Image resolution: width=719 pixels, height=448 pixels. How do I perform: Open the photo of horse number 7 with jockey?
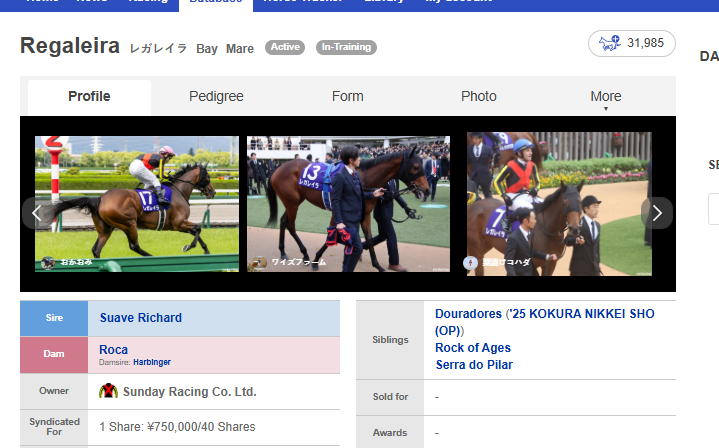pyautogui.click(x=559, y=204)
